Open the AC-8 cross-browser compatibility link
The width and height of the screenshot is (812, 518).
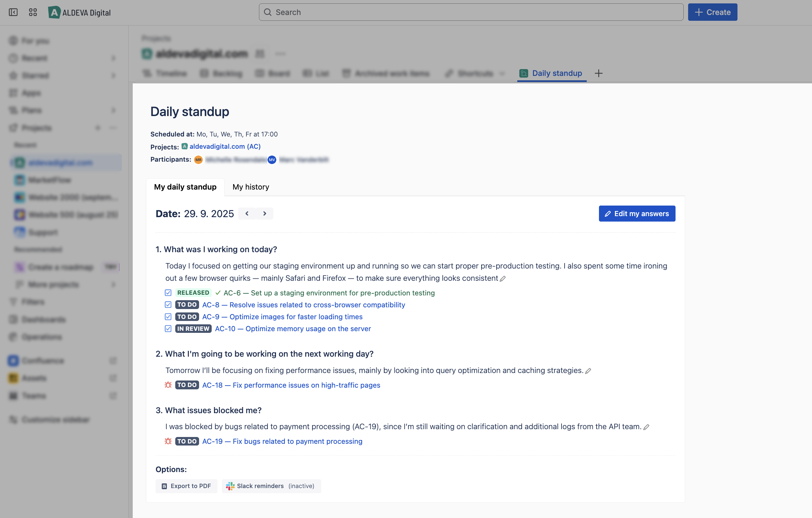tap(303, 305)
